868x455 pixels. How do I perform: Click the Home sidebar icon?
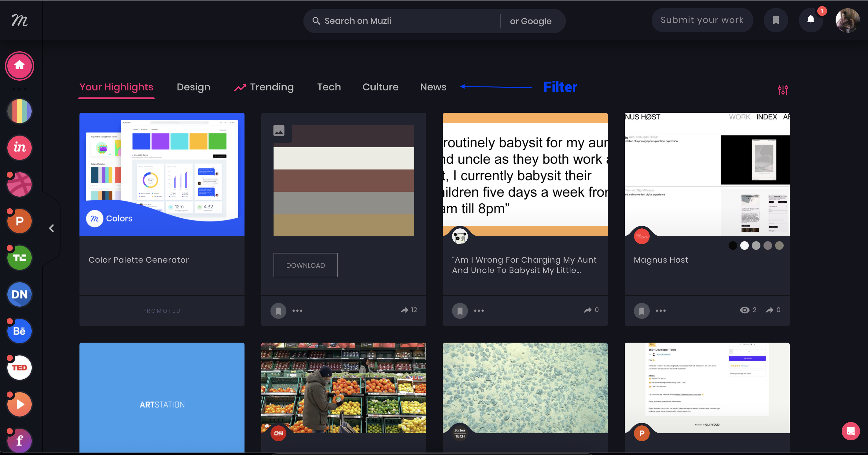coord(20,66)
